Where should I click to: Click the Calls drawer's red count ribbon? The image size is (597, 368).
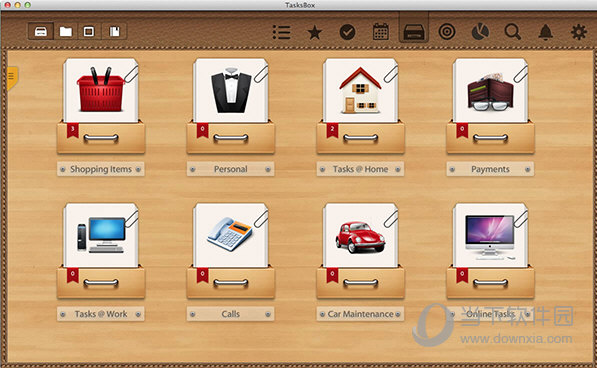pyautogui.click(x=203, y=275)
